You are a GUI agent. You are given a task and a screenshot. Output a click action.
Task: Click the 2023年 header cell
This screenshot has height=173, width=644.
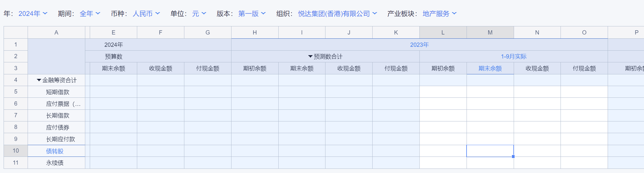pos(419,45)
